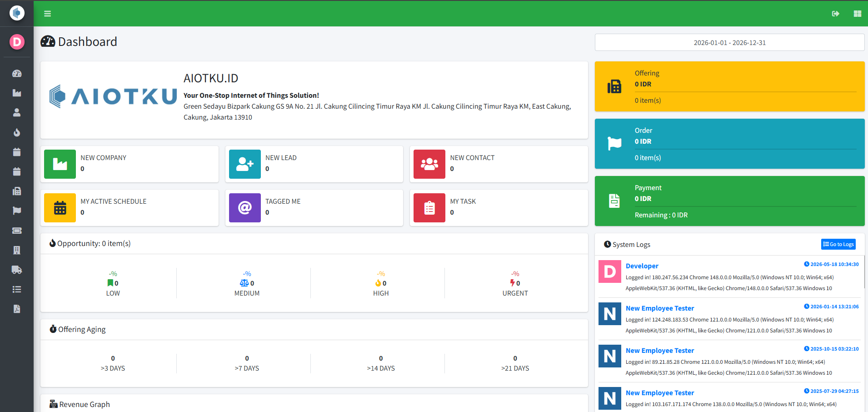Open the factory company icon in sidebar
Screen dimensions: 868x412
[17, 93]
